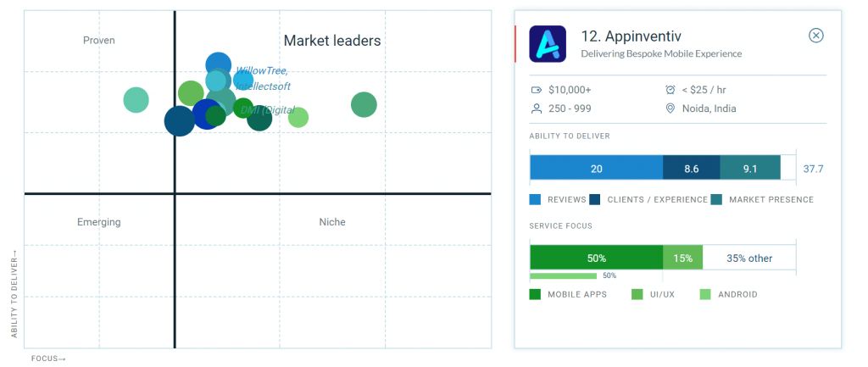Image resolution: width=868 pixels, height=367 pixels.
Task: Select the lime green bubble left of cluster
Action: click(191, 93)
